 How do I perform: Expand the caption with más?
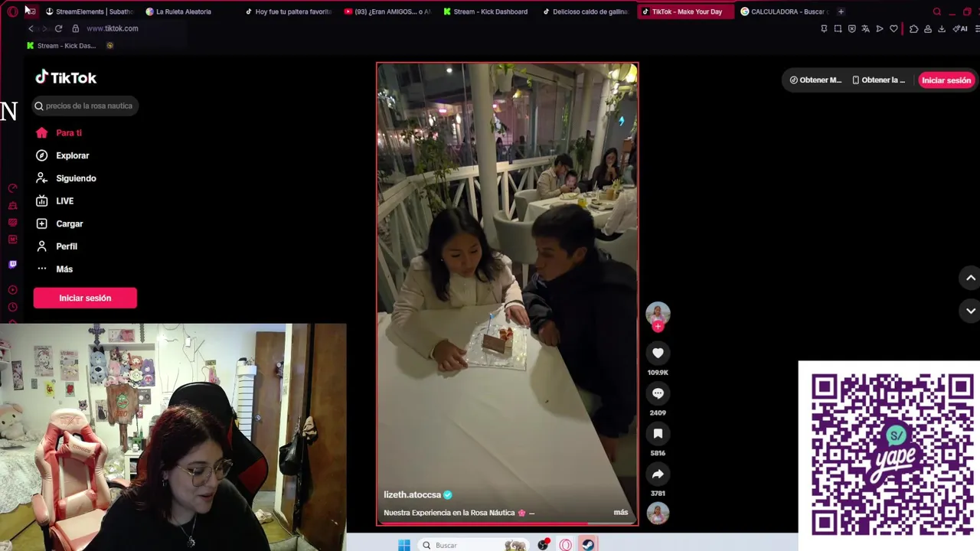(x=621, y=513)
